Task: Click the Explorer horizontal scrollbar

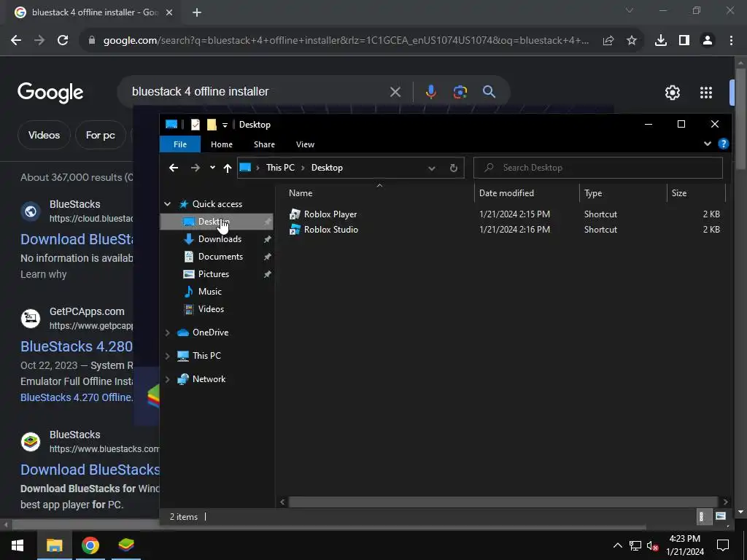Action: [503, 502]
